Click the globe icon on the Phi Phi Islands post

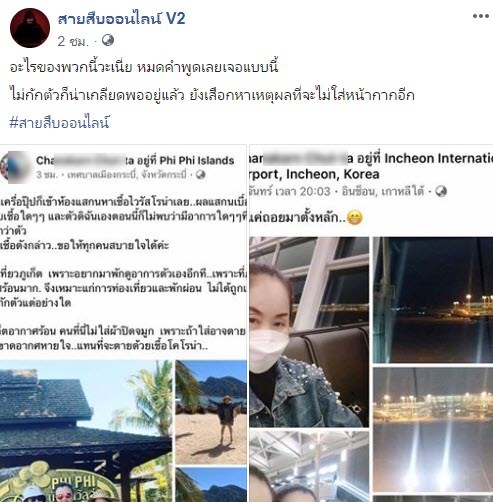point(200,174)
